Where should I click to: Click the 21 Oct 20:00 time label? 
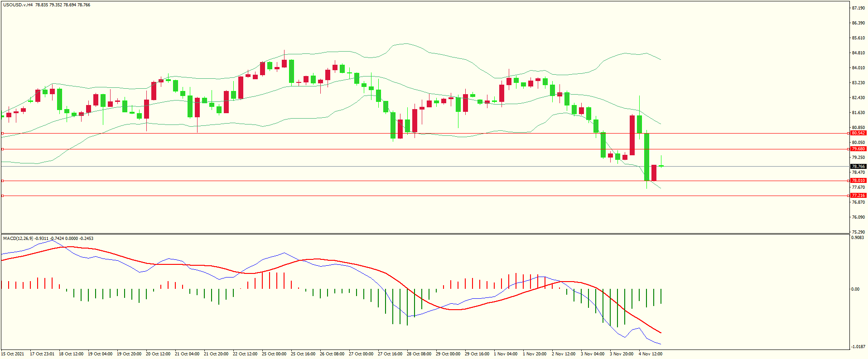point(216,354)
